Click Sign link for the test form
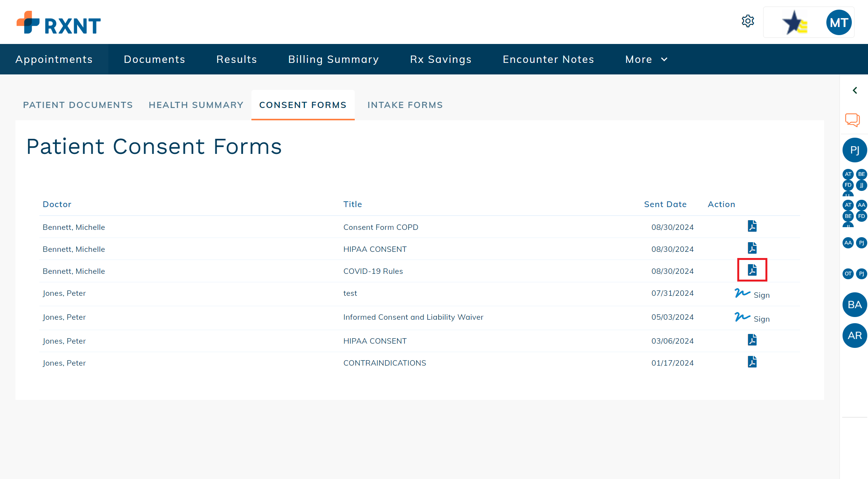Viewport: 868px width, 479px height. 762,295
